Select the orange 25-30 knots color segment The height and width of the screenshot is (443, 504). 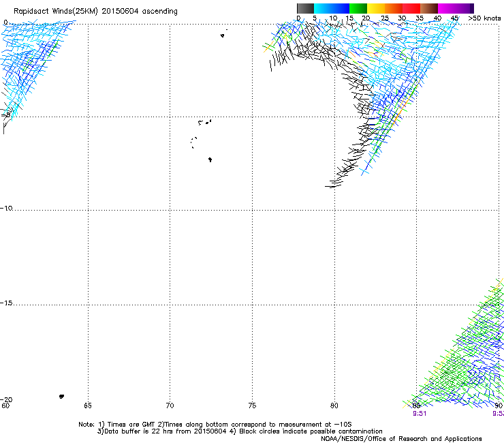click(x=394, y=8)
